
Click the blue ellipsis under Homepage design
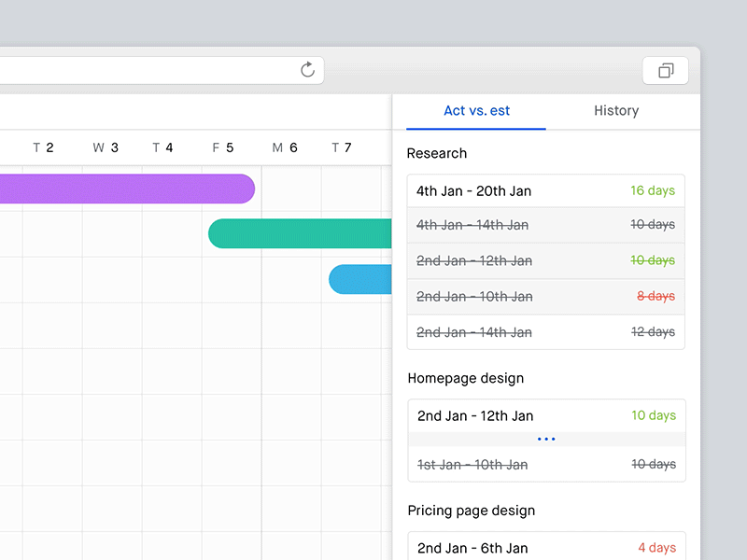(546, 439)
